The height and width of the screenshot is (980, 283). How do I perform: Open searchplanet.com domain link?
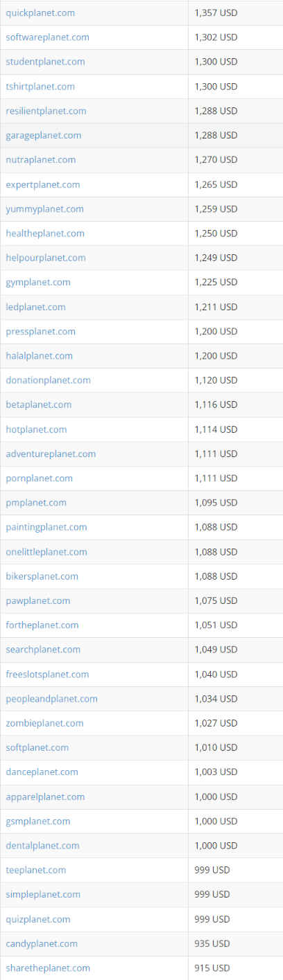click(43, 650)
